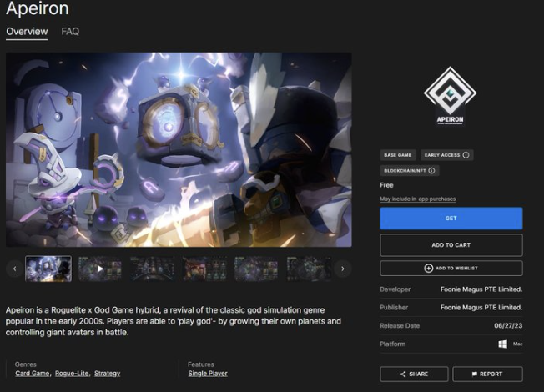Open the Strategy genre link
This screenshot has width=544, height=392.
click(x=107, y=374)
